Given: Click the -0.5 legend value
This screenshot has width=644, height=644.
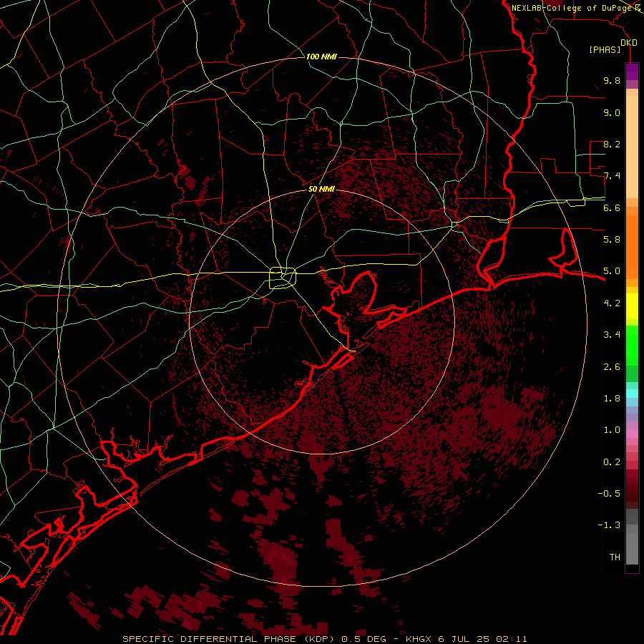Looking at the screenshot, I should tap(609, 494).
